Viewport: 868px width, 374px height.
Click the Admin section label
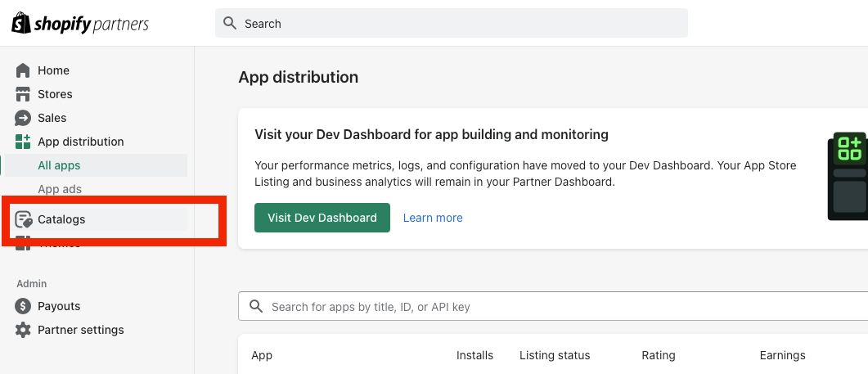[x=32, y=284]
